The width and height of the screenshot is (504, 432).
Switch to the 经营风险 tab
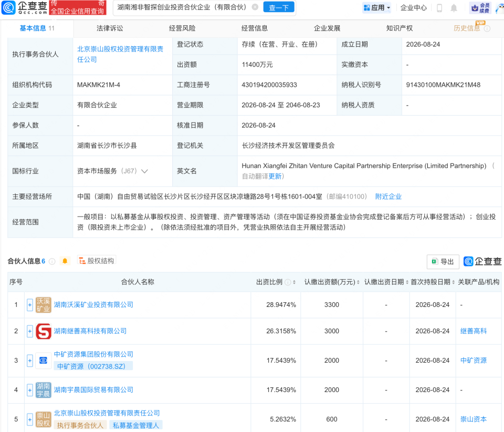182,28
